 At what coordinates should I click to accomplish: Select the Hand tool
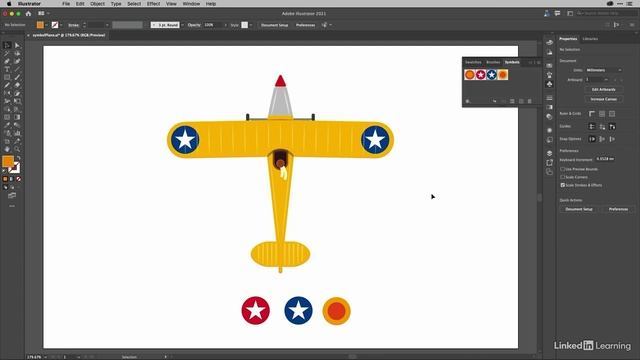(x=7, y=149)
